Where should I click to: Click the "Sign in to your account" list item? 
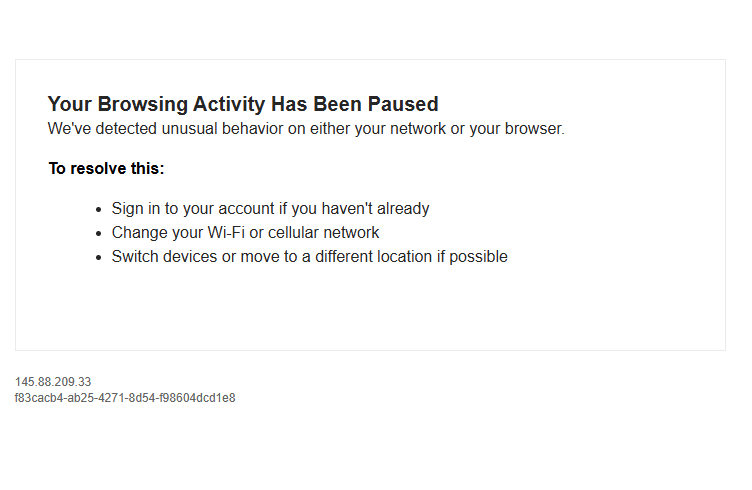270,209
